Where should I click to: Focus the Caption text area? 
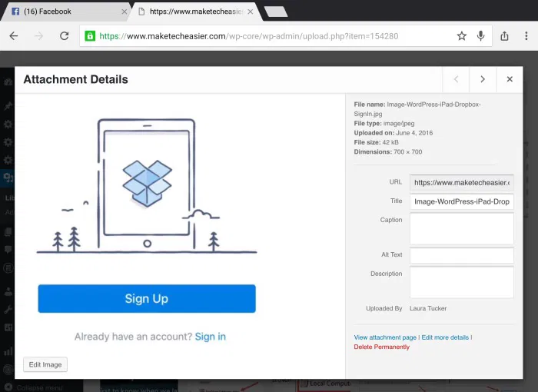461,228
